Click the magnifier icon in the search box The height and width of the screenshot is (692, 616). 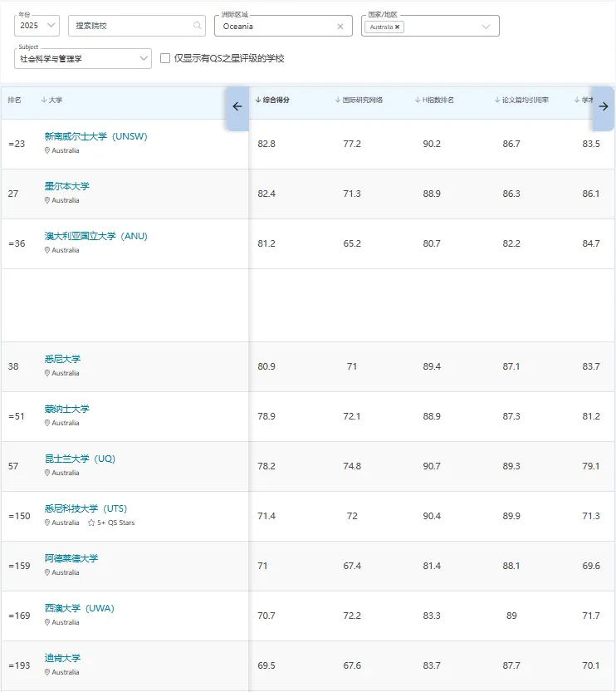pyautogui.click(x=197, y=26)
